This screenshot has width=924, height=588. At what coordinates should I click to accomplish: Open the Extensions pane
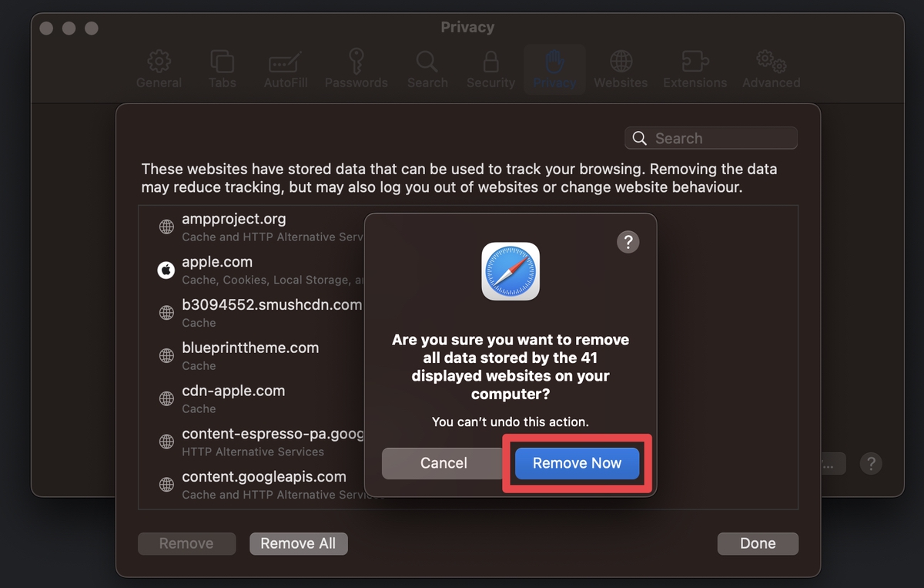(694, 69)
